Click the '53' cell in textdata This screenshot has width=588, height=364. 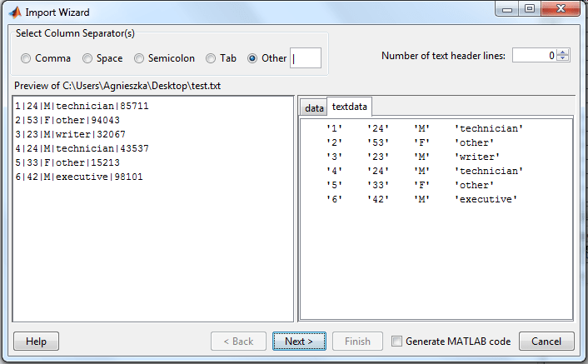point(378,142)
